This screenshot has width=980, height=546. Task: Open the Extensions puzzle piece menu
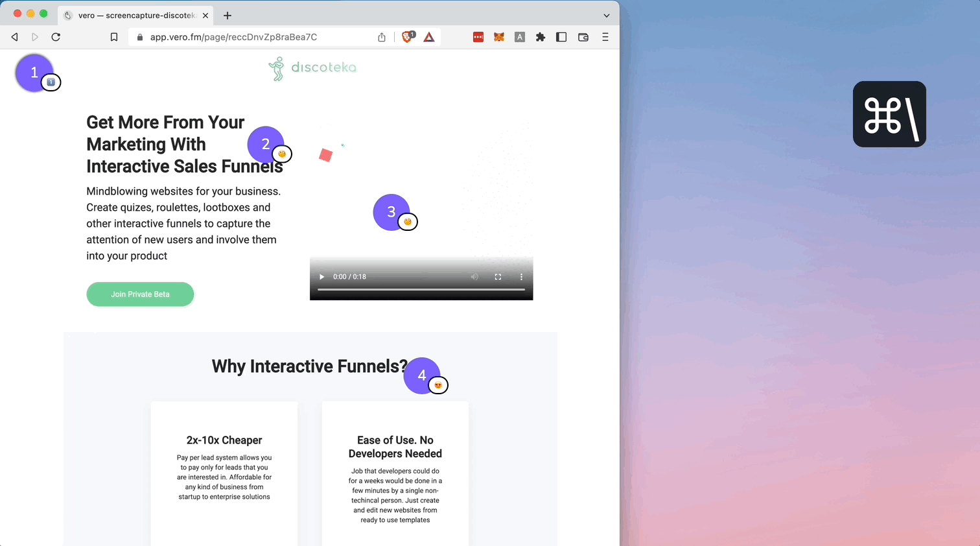tap(541, 37)
